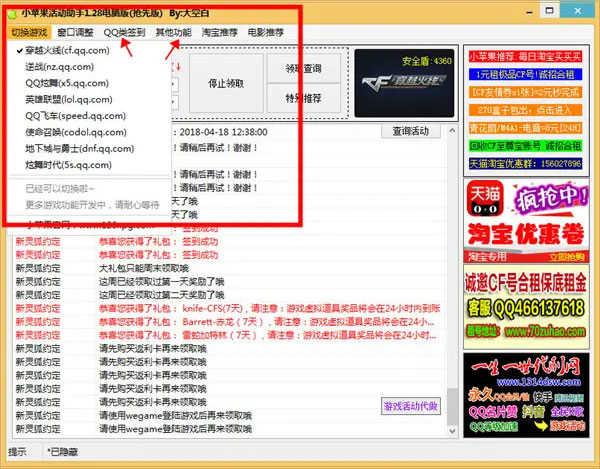The image size is (600, 469).
Task: Open the 电影推荐 menu
Action: pos(266,33)
